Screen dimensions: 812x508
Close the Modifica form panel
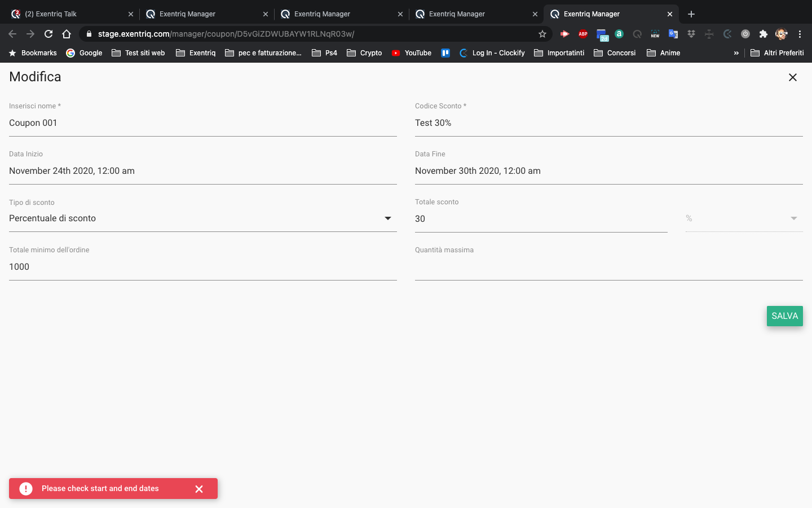point(792,77)
